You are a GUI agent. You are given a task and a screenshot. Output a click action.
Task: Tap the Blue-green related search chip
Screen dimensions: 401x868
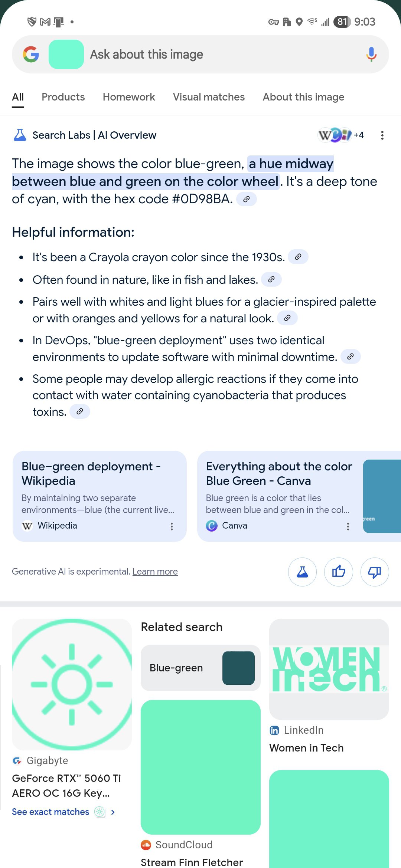point(200,668)
